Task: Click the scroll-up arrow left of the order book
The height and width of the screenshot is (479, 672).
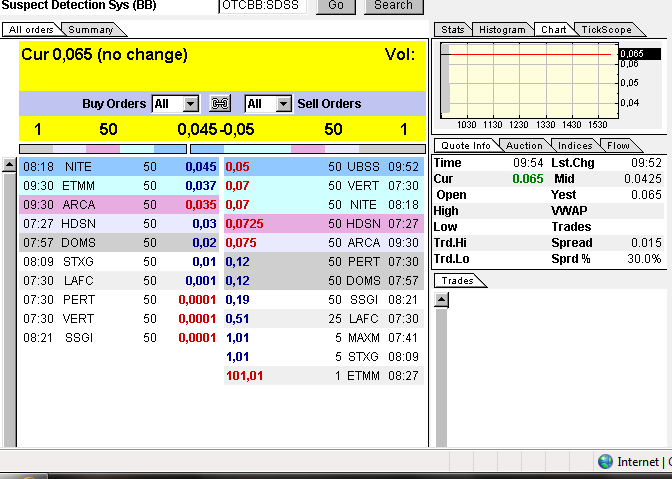Action: [x=10, y=164]
